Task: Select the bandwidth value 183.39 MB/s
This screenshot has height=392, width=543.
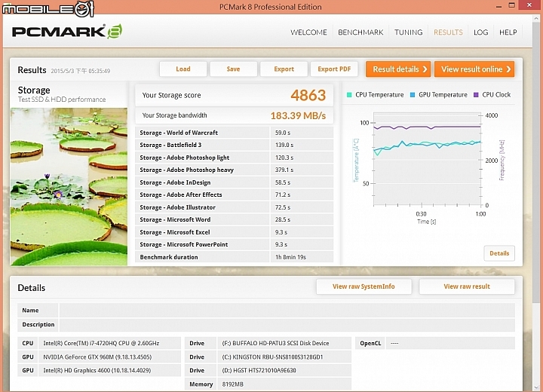Action: [298, 115]
